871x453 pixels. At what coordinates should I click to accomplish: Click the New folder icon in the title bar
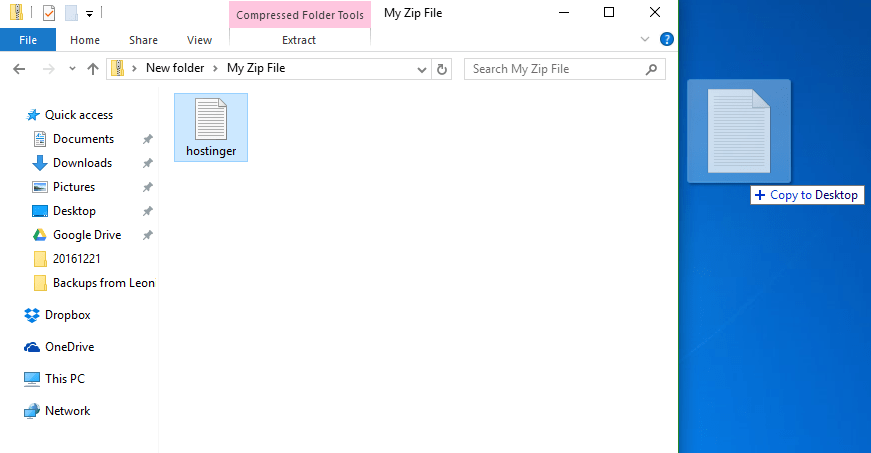(x=71, y=13)
